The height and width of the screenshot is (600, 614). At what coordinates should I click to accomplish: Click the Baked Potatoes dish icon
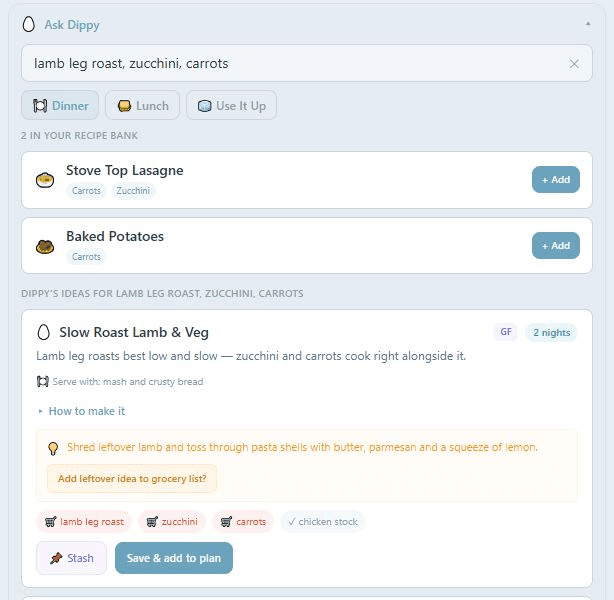click(44, 246)
